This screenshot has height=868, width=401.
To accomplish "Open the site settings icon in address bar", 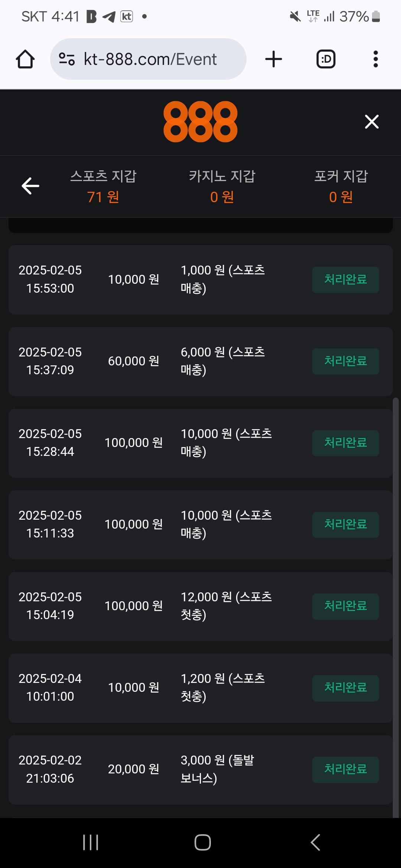I will pos(67,59).
